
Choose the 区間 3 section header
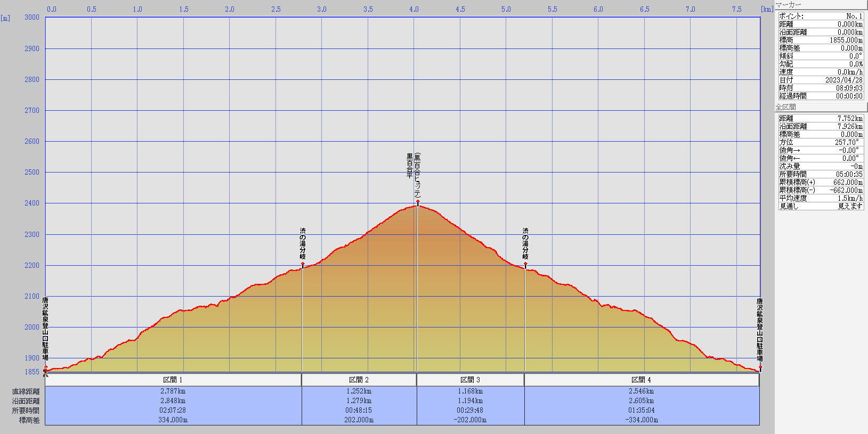coord(470,380)
